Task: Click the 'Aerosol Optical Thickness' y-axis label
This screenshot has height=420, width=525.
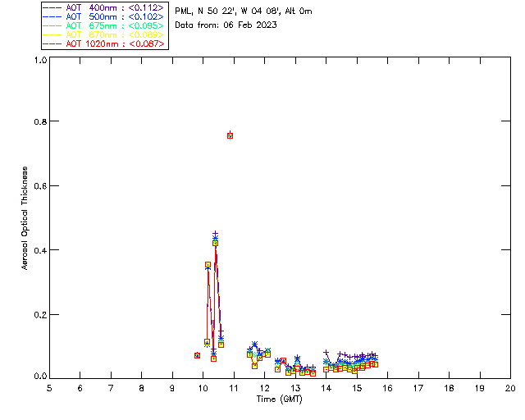Action: pos(25,218)
